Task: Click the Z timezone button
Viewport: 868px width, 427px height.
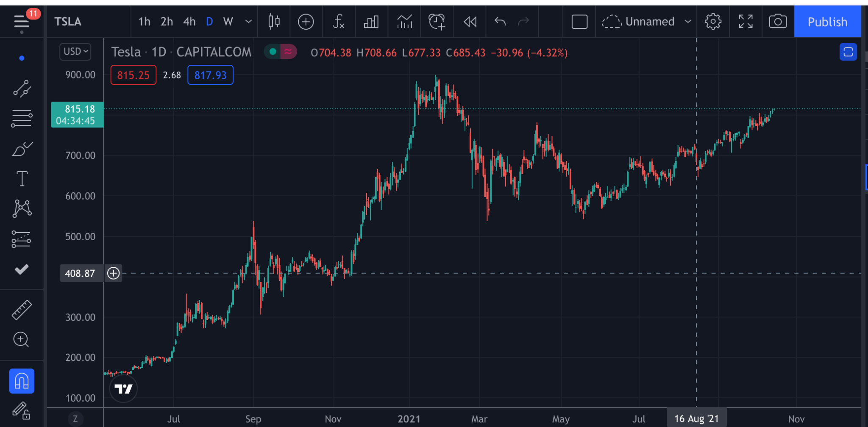Action: [x=75, y=419]
